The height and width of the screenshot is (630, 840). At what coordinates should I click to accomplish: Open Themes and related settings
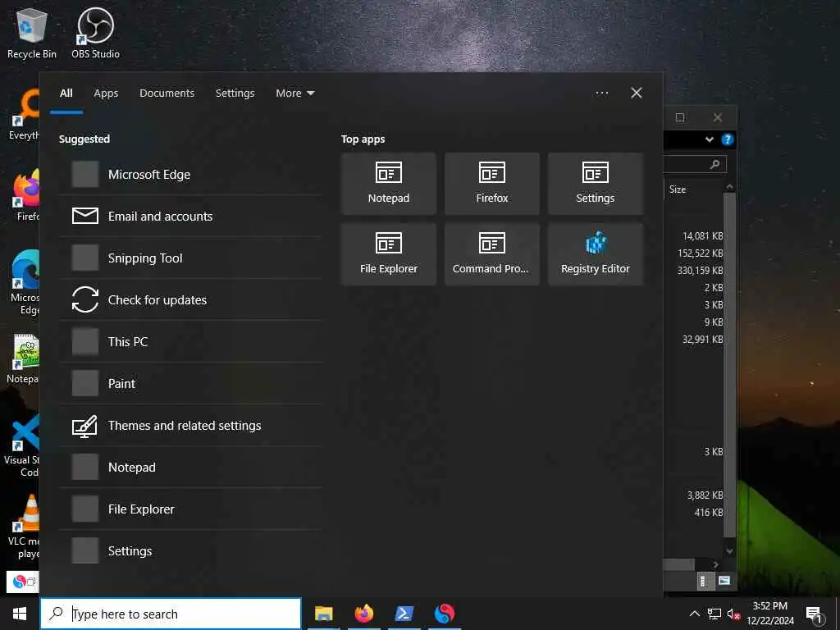click(x=190, y=426)
